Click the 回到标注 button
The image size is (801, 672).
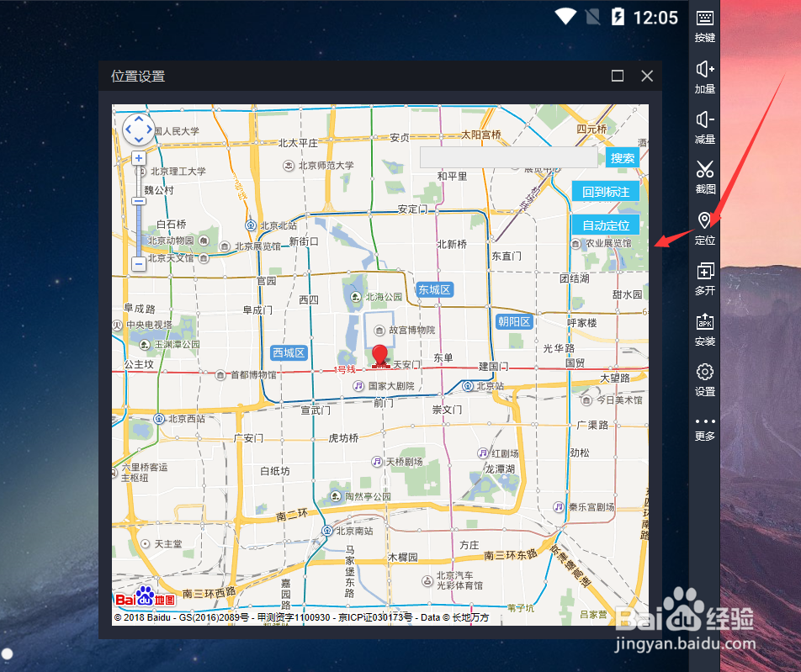pyautogui.click(x=606, y=192)
